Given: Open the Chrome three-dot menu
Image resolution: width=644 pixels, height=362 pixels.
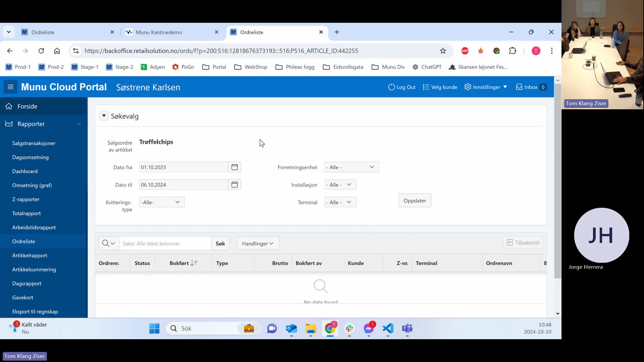Looking at the screenshot, I should tap(552, 51).
